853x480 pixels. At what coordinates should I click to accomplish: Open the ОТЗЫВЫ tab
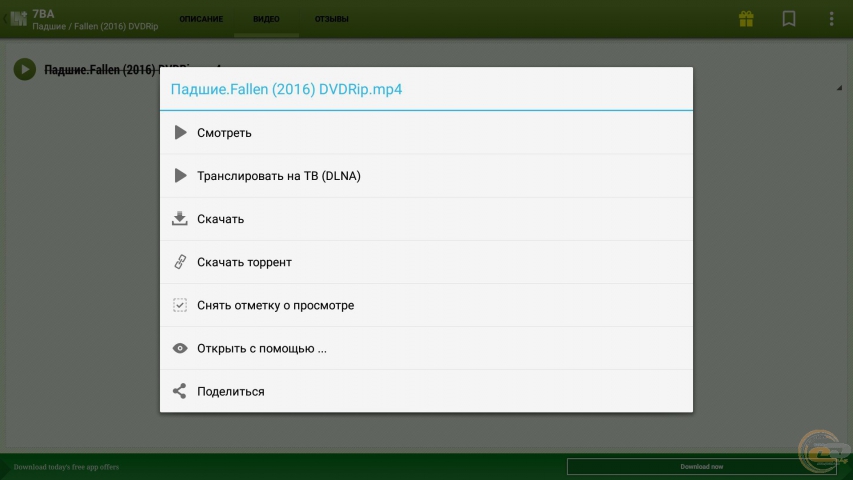(331, 19)
